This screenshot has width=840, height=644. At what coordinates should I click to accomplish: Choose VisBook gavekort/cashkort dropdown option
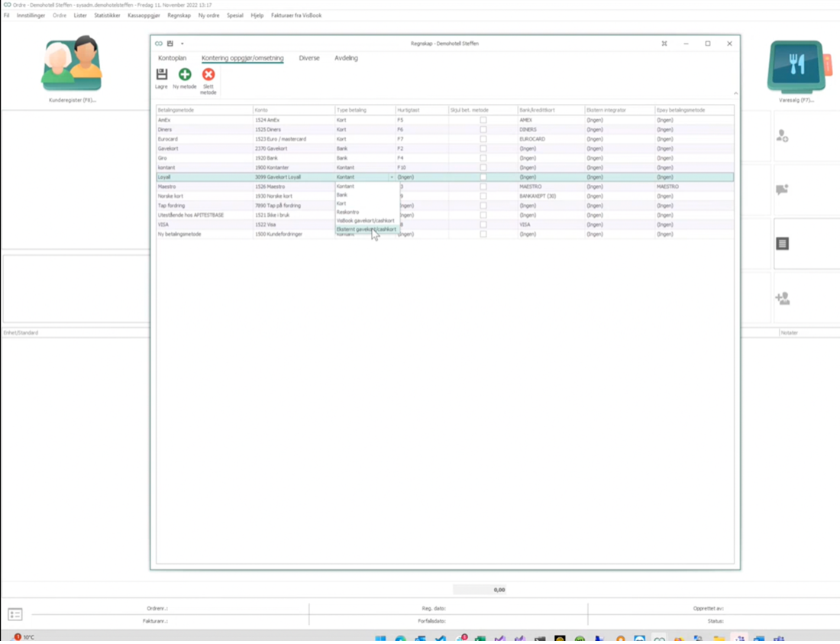coord(365,221)
